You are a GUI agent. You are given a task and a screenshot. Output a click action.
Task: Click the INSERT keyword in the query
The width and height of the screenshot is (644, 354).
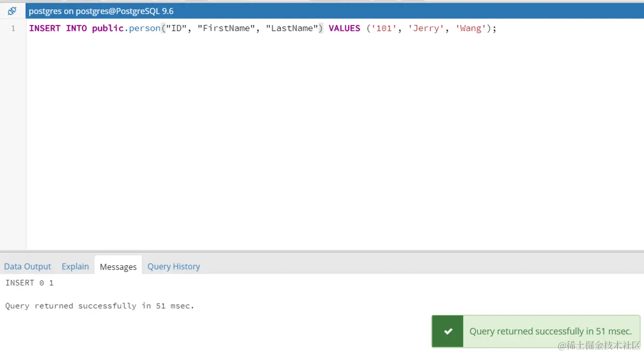click(x=45, y=29)
